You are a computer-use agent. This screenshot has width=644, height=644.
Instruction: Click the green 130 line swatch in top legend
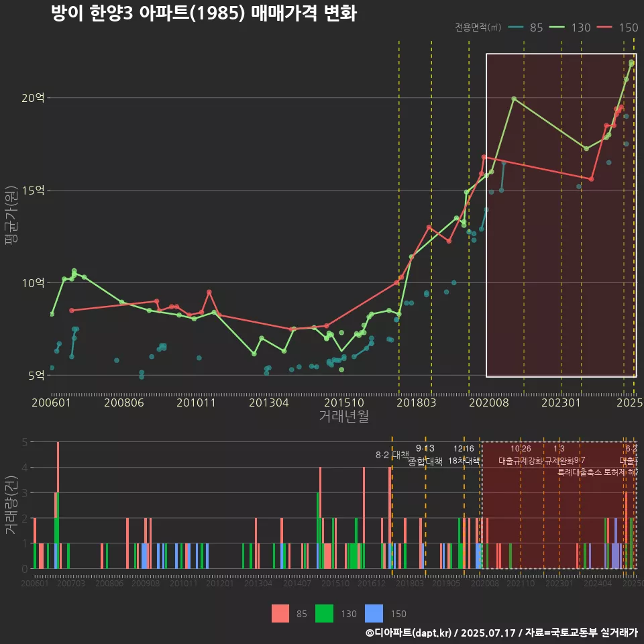pos(557,28)
